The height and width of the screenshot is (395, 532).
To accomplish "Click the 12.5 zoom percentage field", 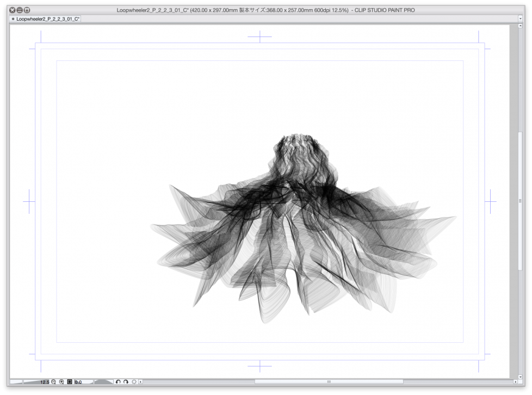I will pyautogui.click(x=44, y=382).
